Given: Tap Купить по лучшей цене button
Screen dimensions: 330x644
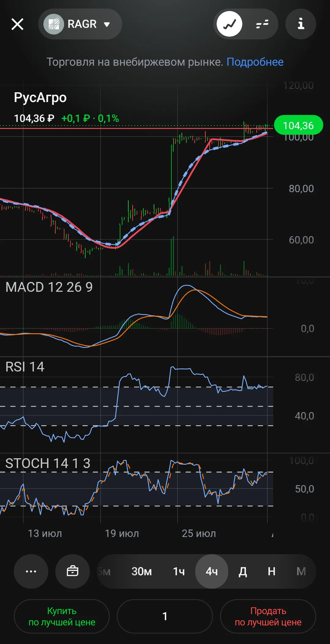Looking at the screenshot, I should point(62,616).
